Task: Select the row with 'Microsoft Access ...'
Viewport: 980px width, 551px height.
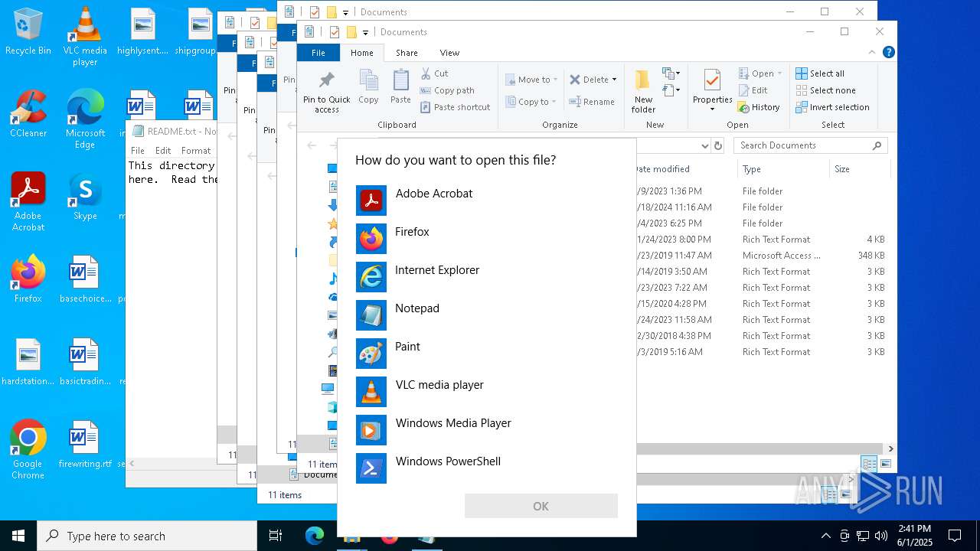Action: (x=762, y=256)
